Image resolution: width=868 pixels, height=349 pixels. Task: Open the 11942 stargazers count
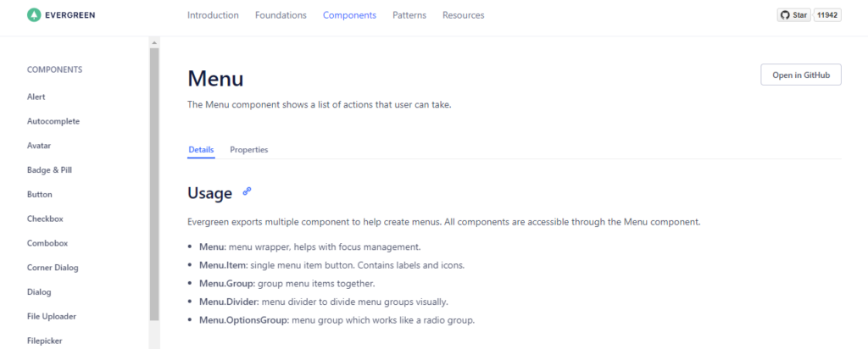point(827,15)
